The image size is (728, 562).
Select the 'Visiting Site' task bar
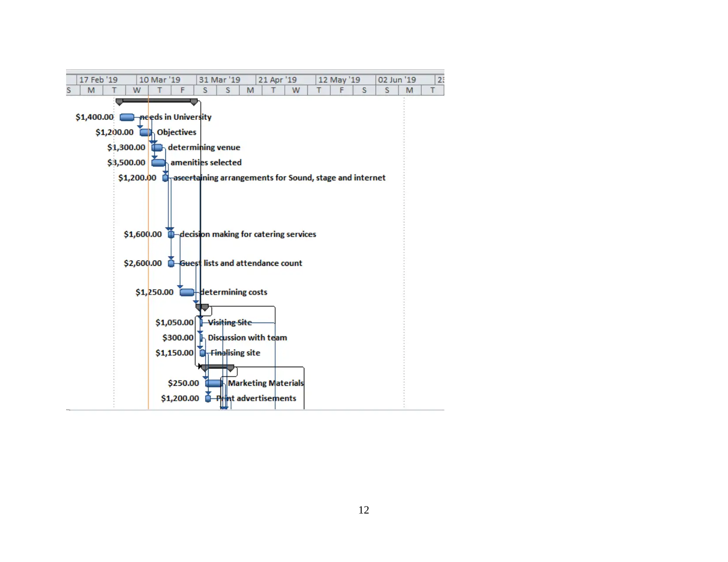pos(201,323)
